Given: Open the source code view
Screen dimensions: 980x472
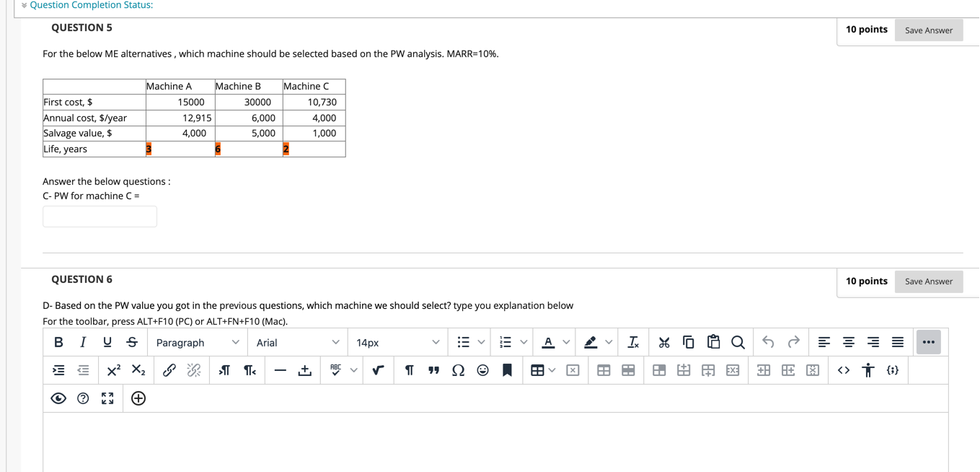Looking at the screenshot, I should [844, 370].
